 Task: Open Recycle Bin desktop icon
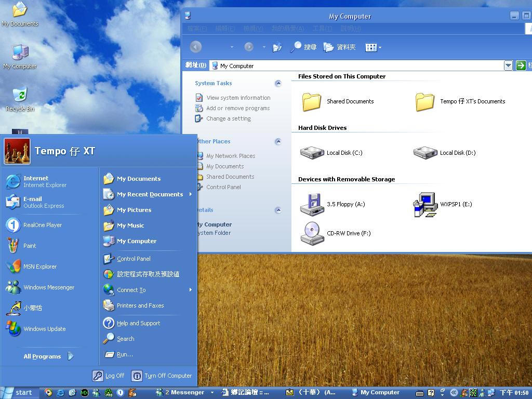pos(20,100)
